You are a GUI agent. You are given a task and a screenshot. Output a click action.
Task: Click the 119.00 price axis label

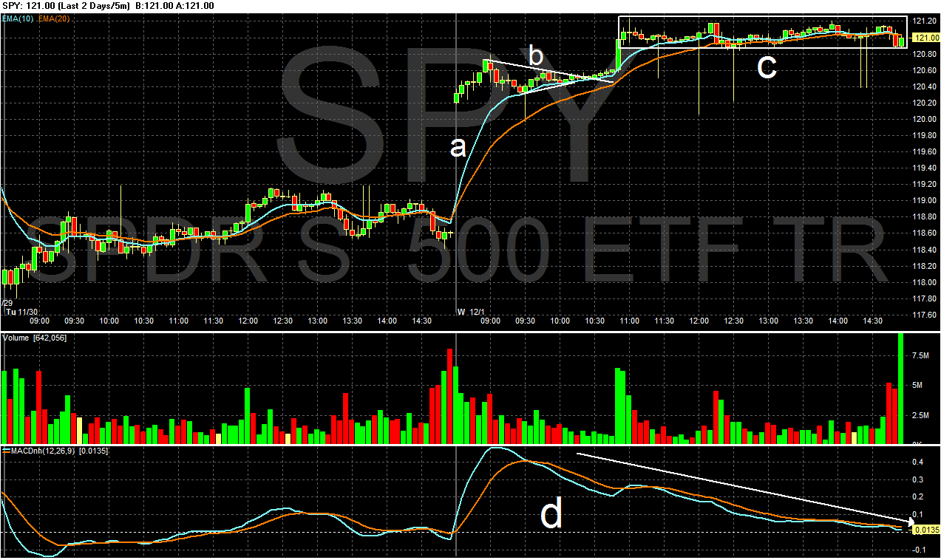926,200
